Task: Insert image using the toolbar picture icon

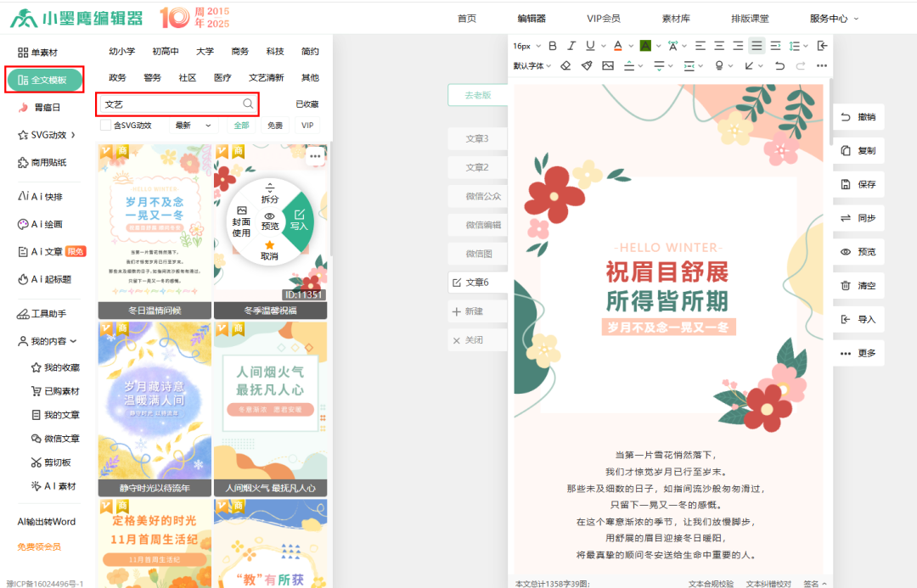Action: point(608,65)
